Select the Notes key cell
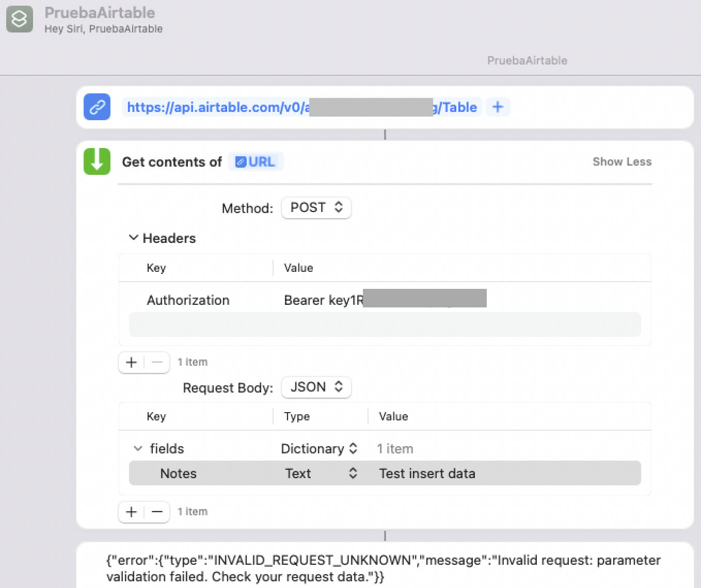 178,473
